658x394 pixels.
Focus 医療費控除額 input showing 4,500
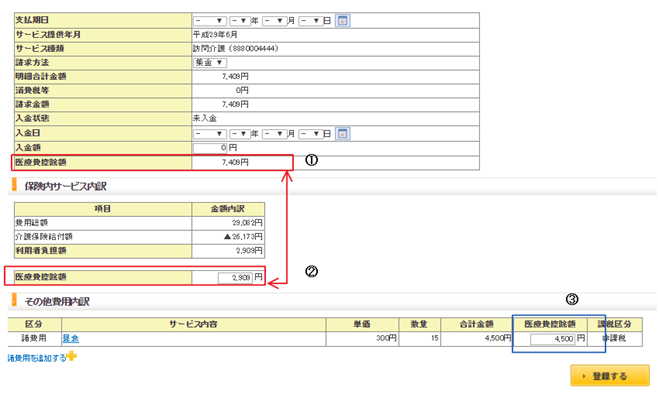pyautogui.click(x=552, y=339)
